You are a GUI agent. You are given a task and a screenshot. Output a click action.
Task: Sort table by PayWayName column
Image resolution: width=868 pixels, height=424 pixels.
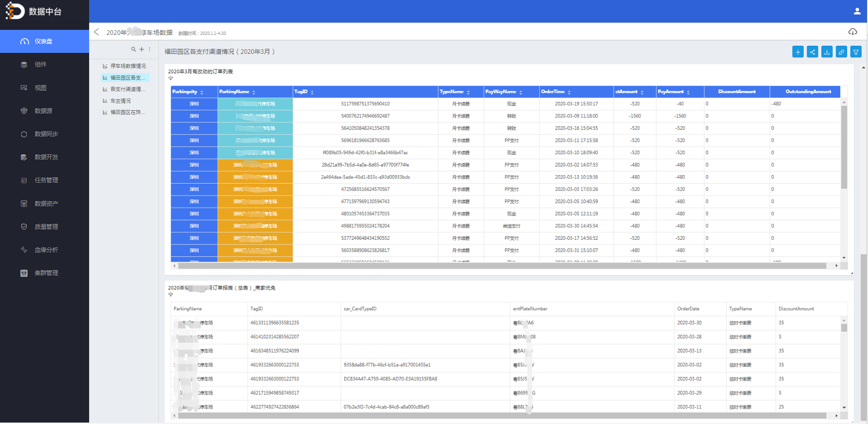pos(521,92)
